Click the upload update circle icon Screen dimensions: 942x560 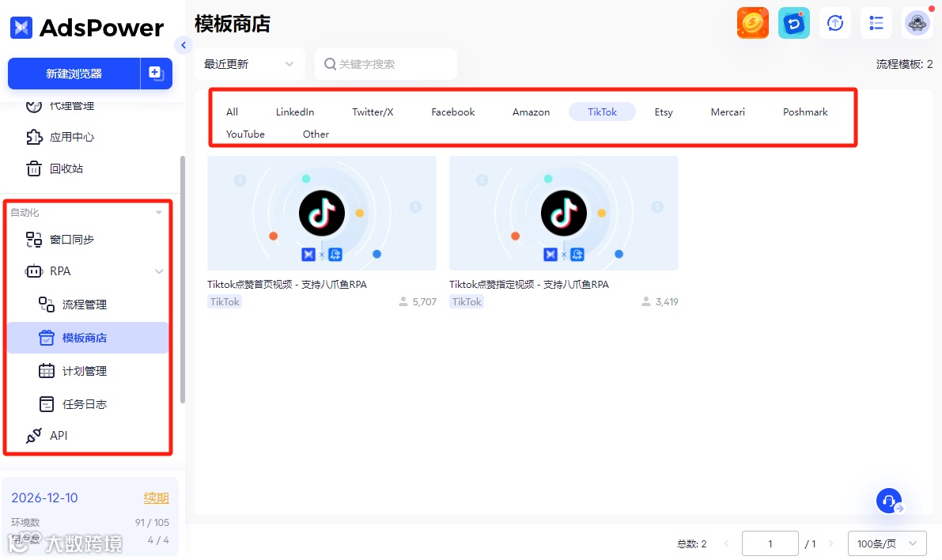(x=835, y=24)
